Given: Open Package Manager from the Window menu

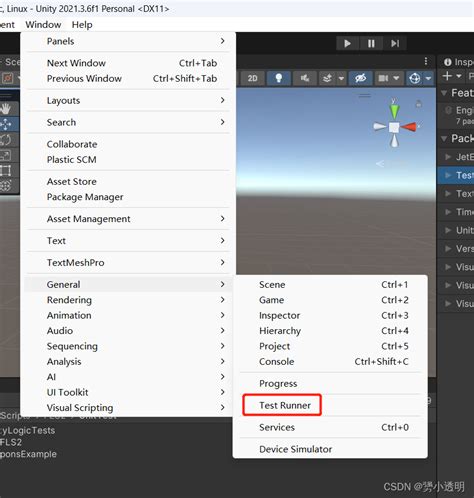Looking at the screenshot, I should [128, 197].
